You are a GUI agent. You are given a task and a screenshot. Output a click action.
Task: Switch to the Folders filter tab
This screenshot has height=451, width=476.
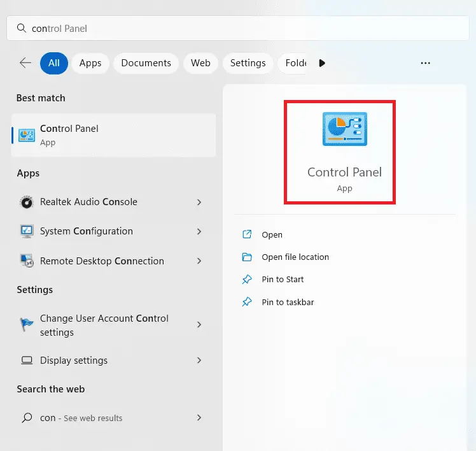click(293, 63)
